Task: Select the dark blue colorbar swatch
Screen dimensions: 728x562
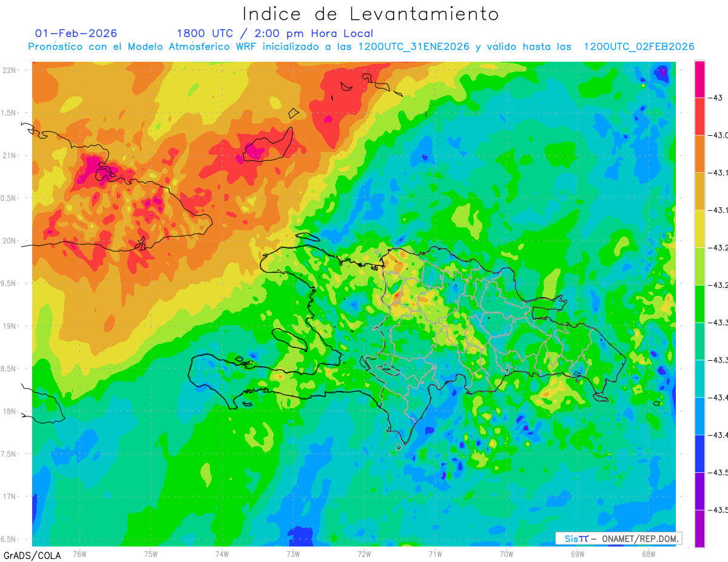Action: (x=699, y=453)
